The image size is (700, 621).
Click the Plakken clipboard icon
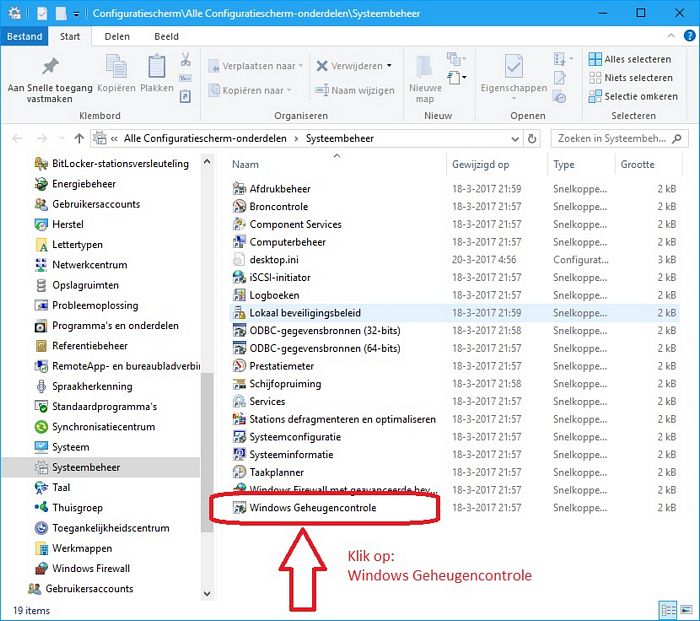[x=157, y=67]
